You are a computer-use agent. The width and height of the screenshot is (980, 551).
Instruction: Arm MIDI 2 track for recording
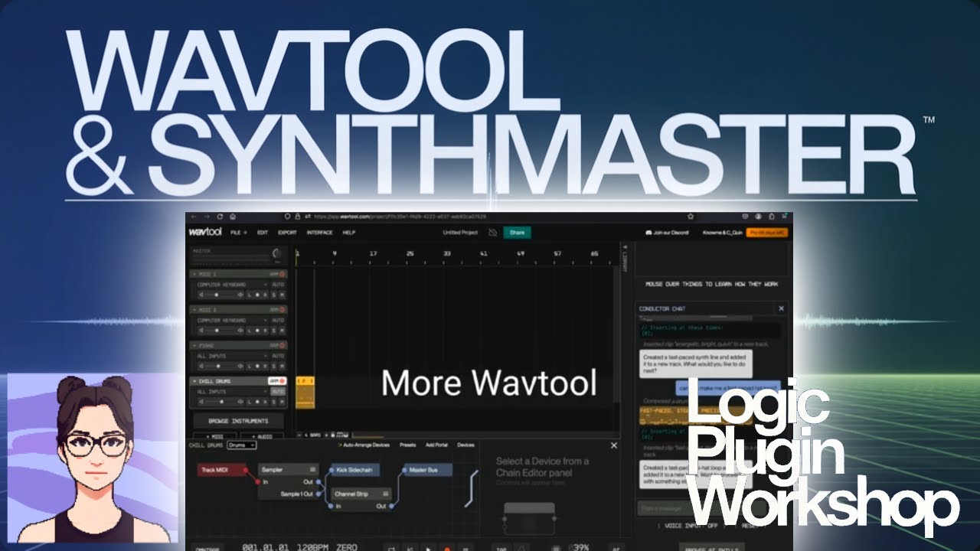point(278,310)
